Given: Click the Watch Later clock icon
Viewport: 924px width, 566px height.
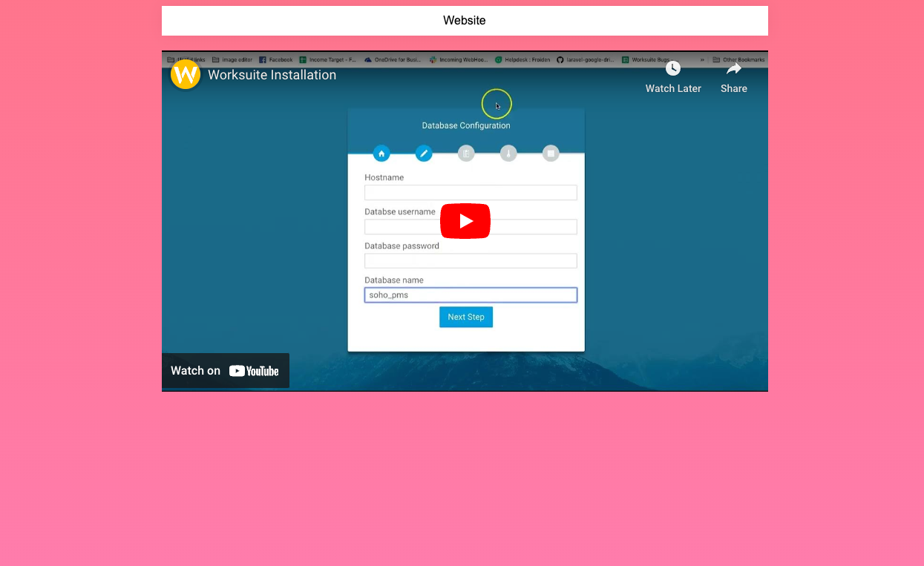Looking at the screenshot, I should pyautogui.click(x=673, y=68).
